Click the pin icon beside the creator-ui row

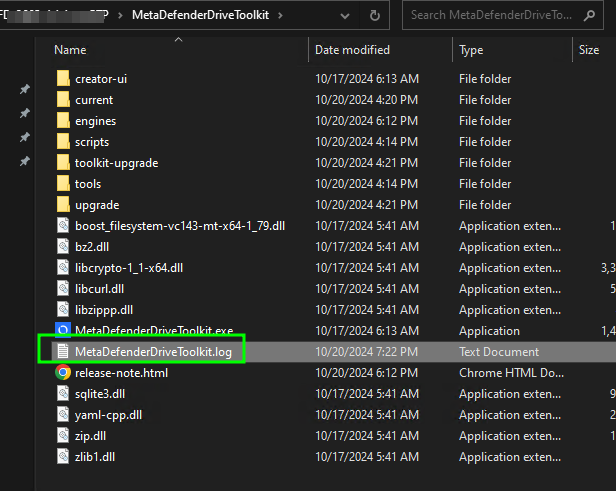(25, 89)
